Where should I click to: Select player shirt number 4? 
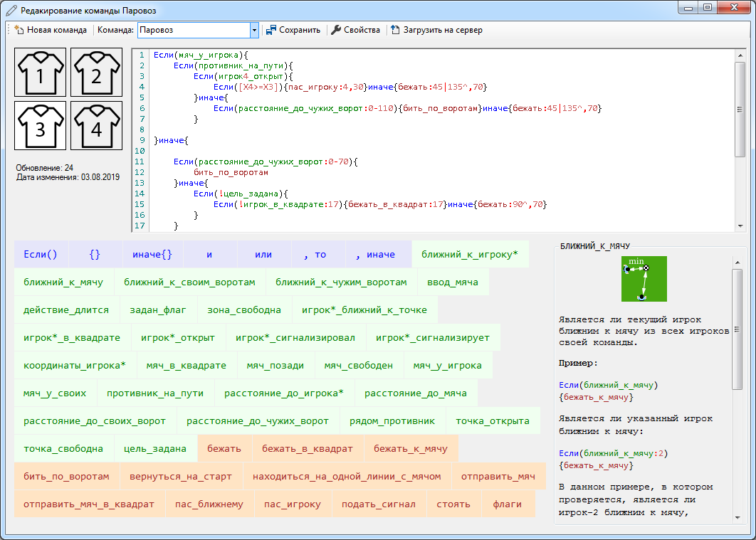click(96, 126)
